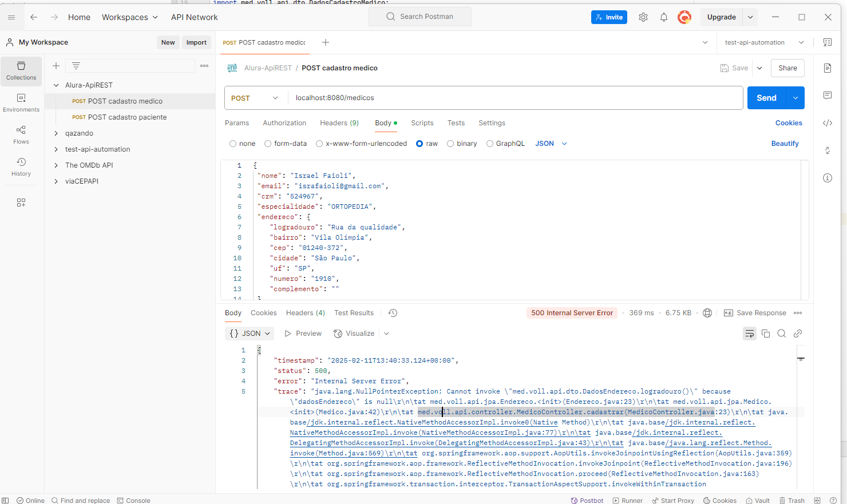The width and height of the screenshot is (847, 504).
Task: Click the Beautify link
Action: coord(785,144)
